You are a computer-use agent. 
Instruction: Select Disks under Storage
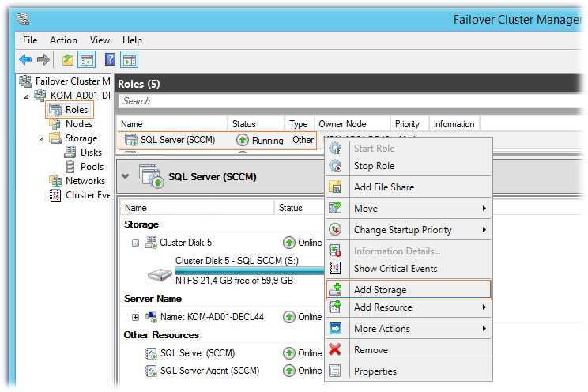pyautogui.click(x=91, y=153)
